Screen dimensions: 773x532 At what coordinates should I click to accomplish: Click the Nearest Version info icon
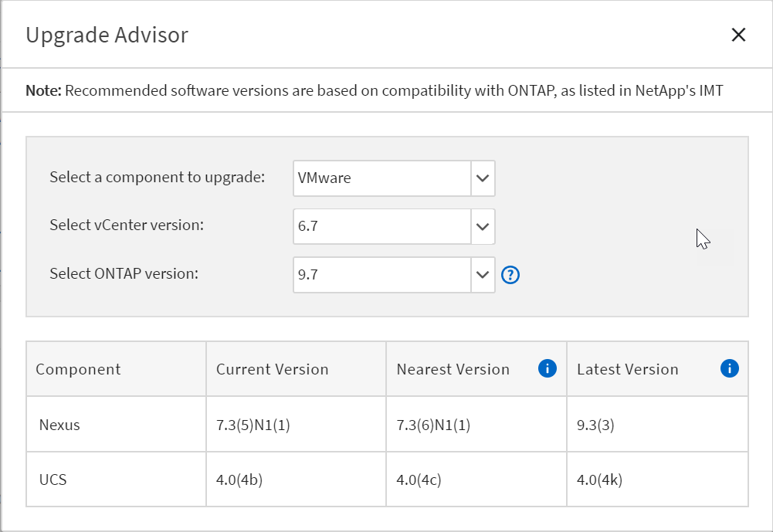(548, 369)
